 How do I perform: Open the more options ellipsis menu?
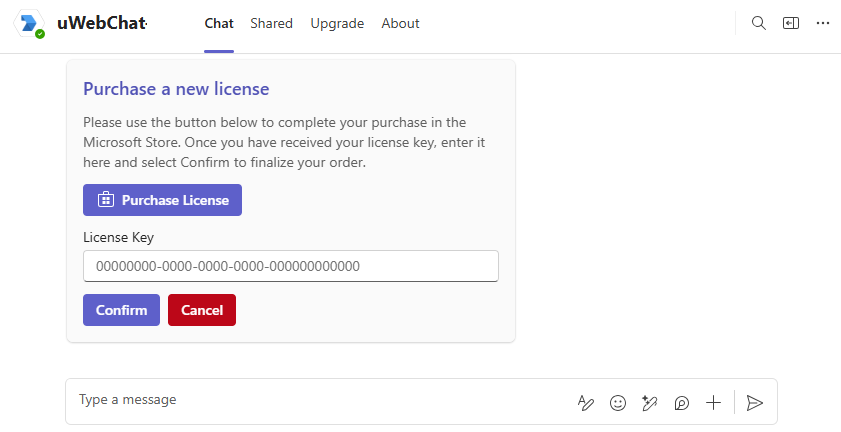(823, 23)
